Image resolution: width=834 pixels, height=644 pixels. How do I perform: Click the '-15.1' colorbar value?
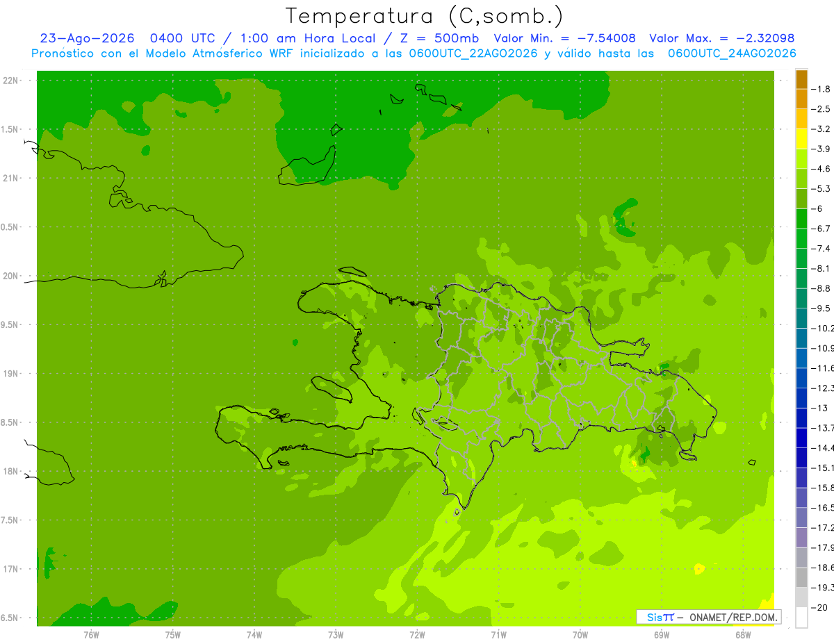(822, 468)
